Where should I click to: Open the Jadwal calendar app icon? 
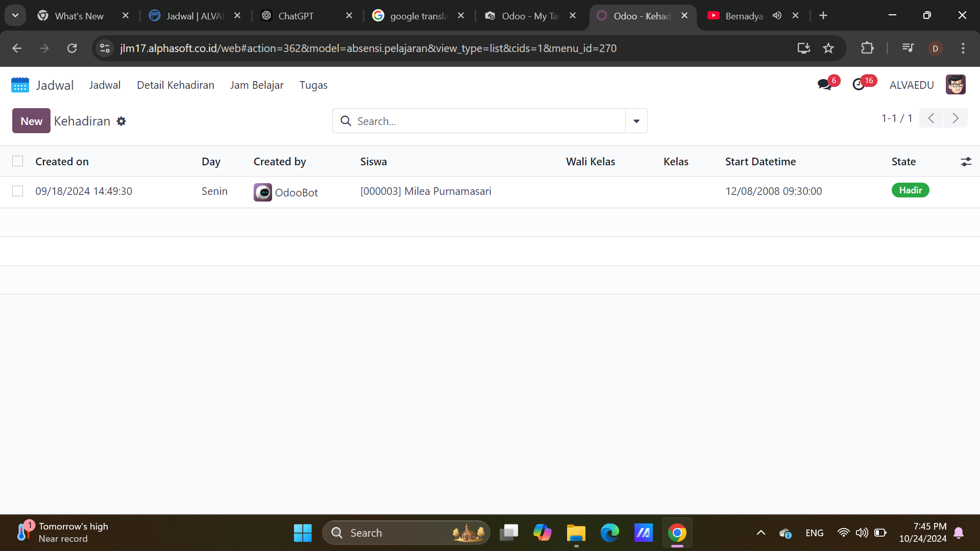pyautogui.click(x=20, y=85)
